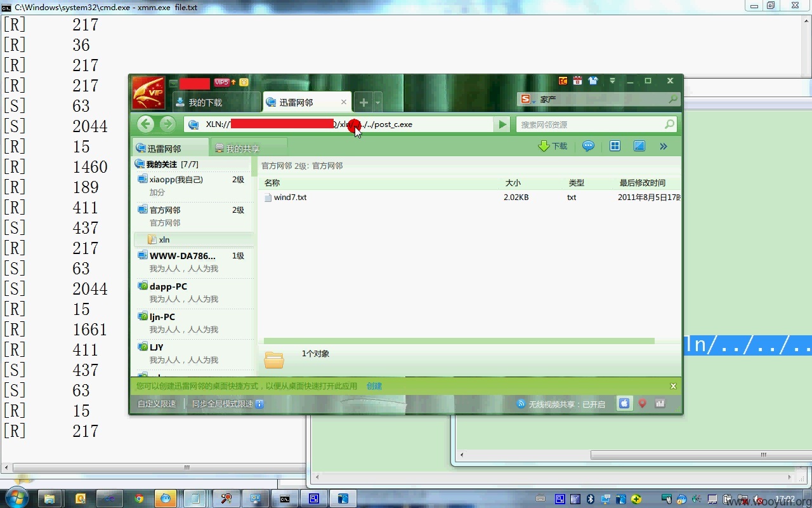Image resolution: width=812 pixels, height=508 pixels.
Task: Click the bar chart icon in status bar
Action: [x=660, y=403]
